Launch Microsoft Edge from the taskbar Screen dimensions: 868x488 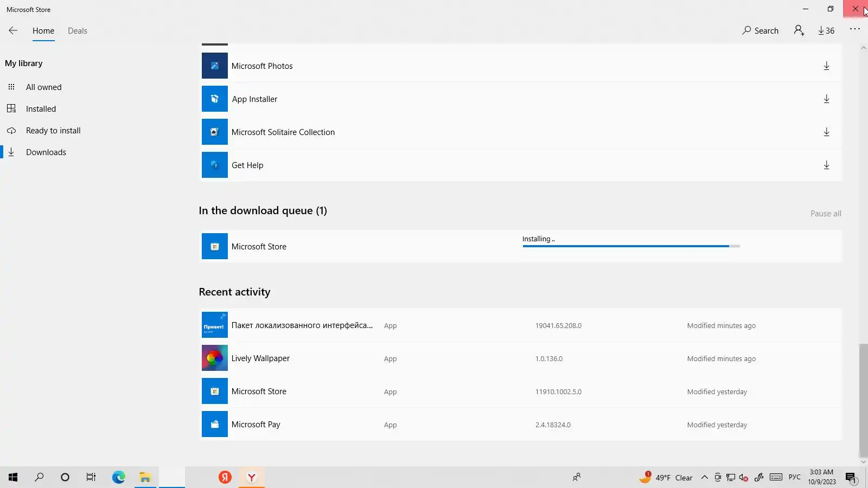click(x=119, y=477)
